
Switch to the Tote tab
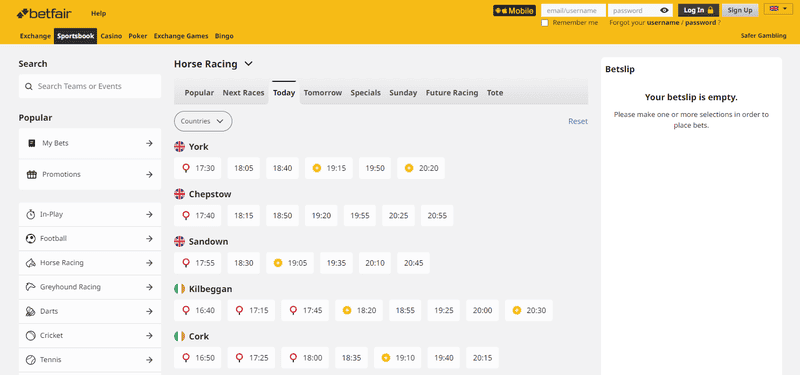coord(495,93)
